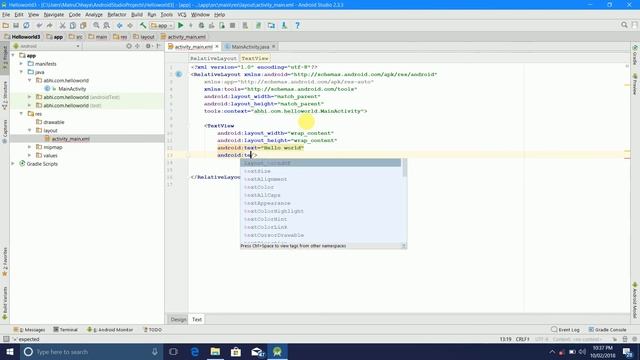Select textAllCaps in the completion list
This screenshot has height=360, width=640.
pyautogui.click(x=262, y=195)
